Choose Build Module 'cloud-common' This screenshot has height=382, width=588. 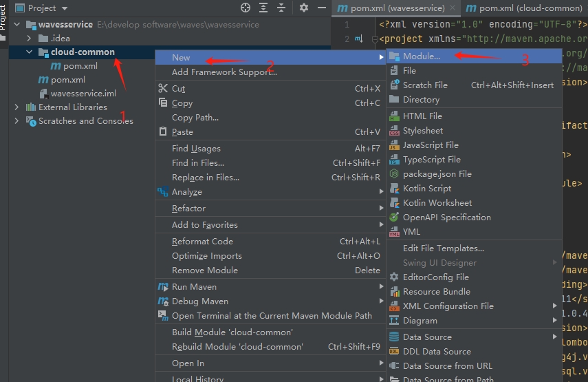(270, 332)
